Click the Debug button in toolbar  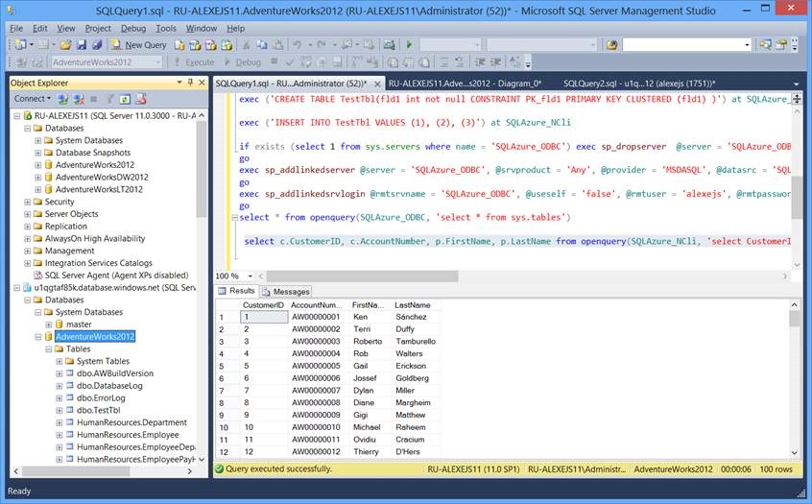pyautogui.click(x=243, y=62)
